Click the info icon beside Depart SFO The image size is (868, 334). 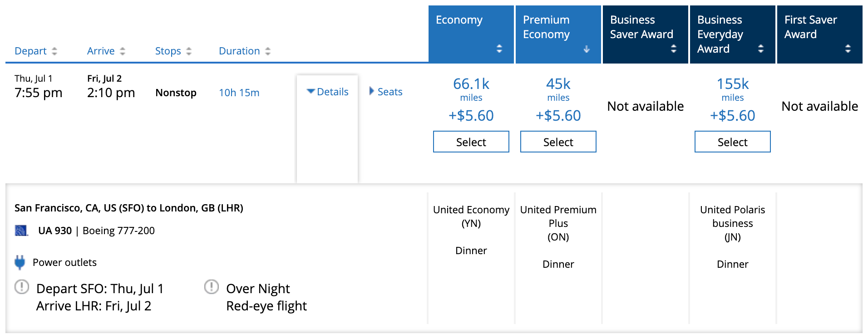22,287
